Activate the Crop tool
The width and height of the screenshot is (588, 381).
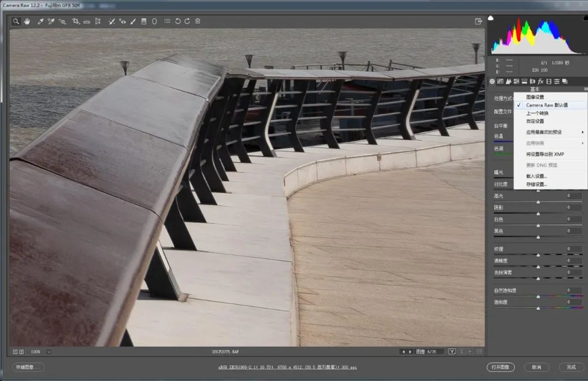click(x=76, y=21)
